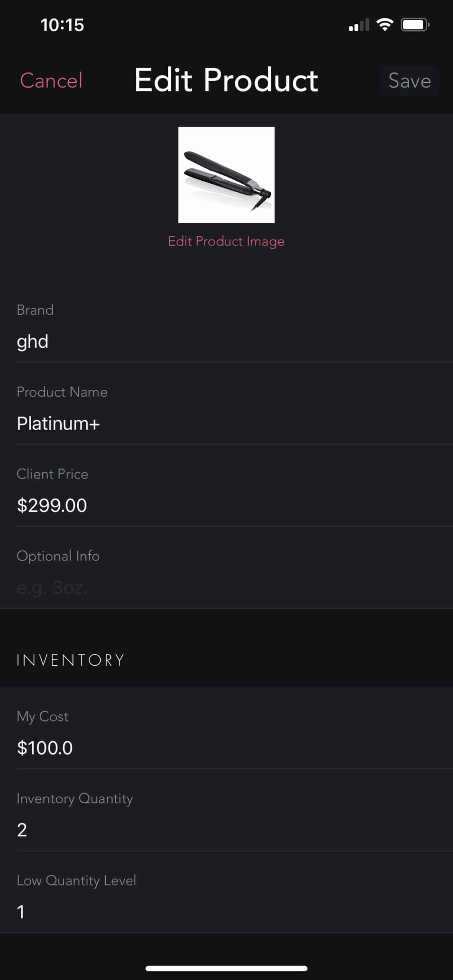Save the edited product
This screenshot has height=980, width=453.
click(409, 81)
